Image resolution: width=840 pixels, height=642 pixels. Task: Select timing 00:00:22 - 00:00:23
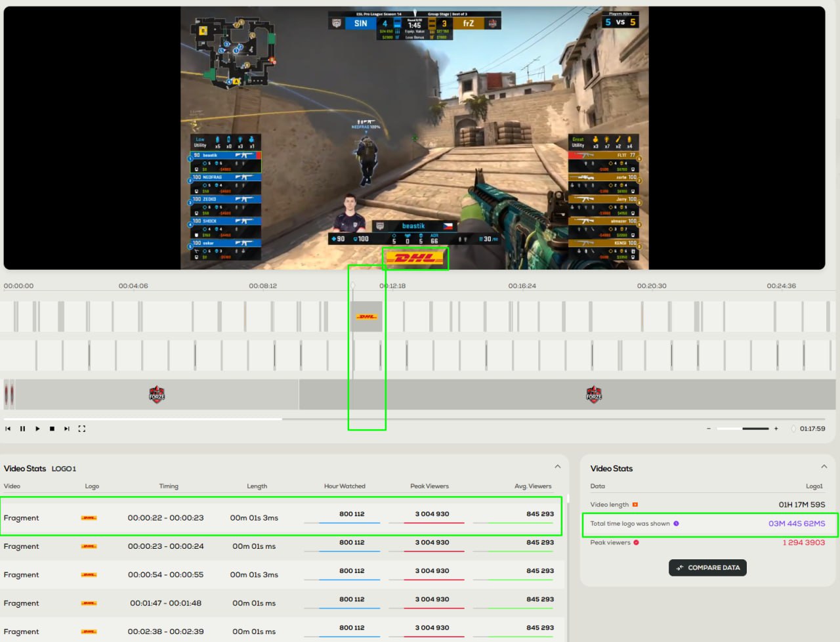click(x=165, y=518)
